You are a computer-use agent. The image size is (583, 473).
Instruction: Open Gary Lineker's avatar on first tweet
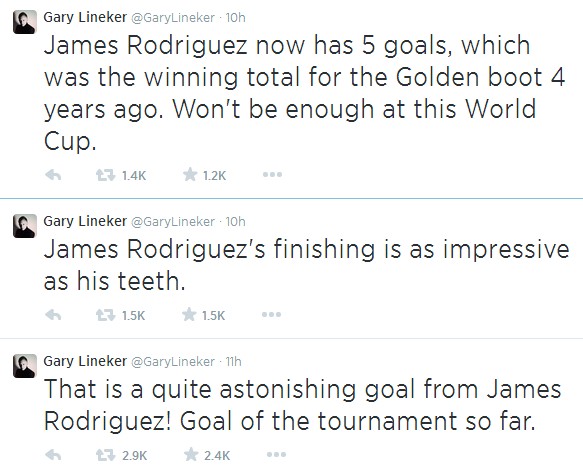coord(25,22)
